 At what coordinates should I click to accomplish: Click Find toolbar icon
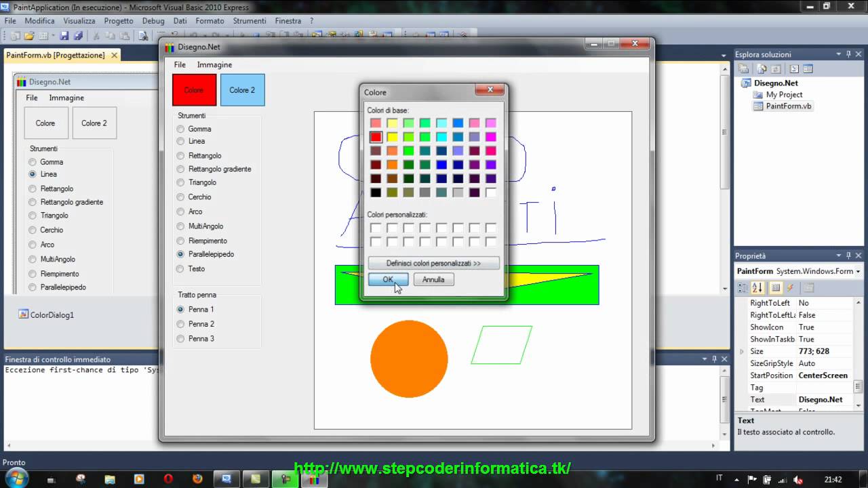(144, 36)
